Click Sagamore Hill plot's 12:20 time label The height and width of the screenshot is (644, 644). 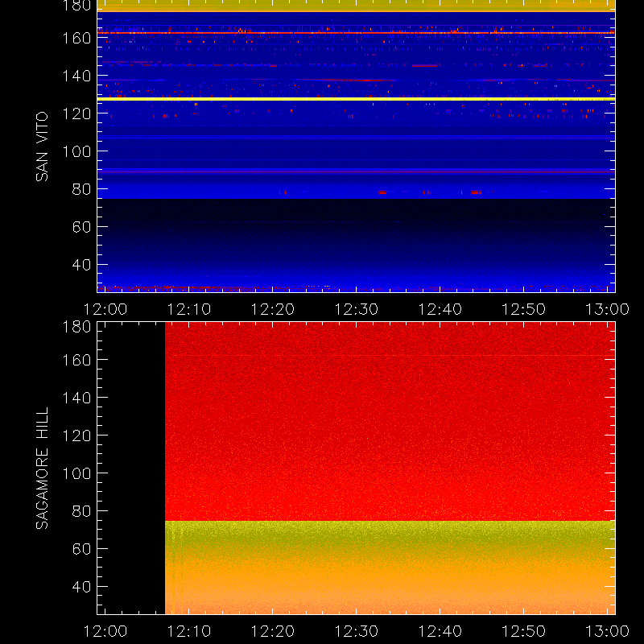click(x=273, y=631)
